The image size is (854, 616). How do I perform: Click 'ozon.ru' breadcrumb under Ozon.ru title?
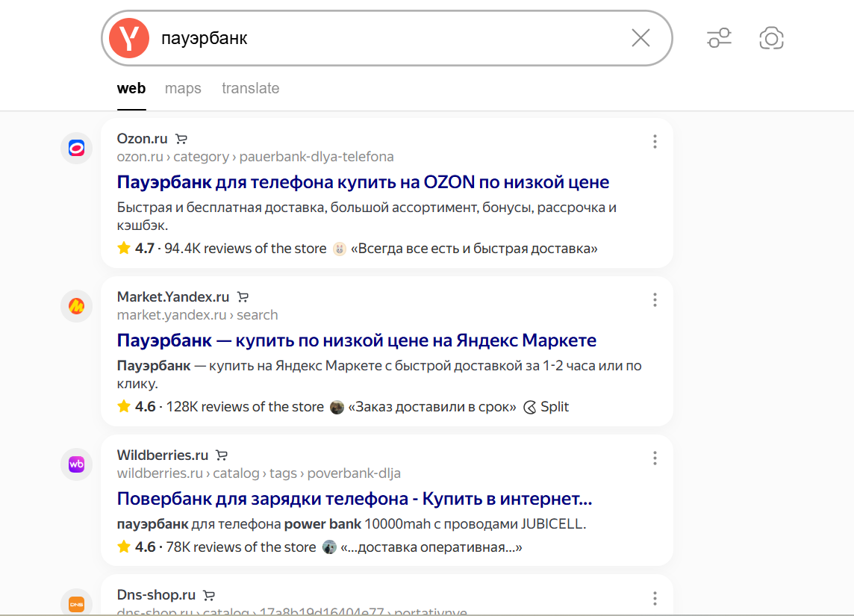(x=140, y=157)
